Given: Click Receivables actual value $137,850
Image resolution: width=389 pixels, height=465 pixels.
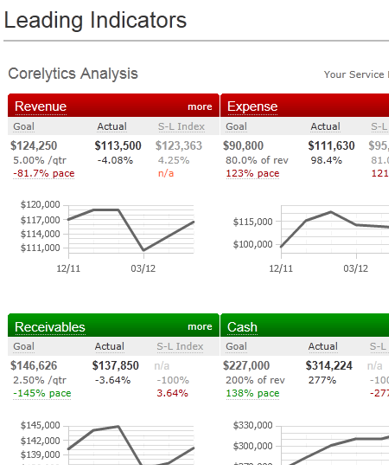Looking at the screenshot, I should pyautogui.click(x=115, y=366).
